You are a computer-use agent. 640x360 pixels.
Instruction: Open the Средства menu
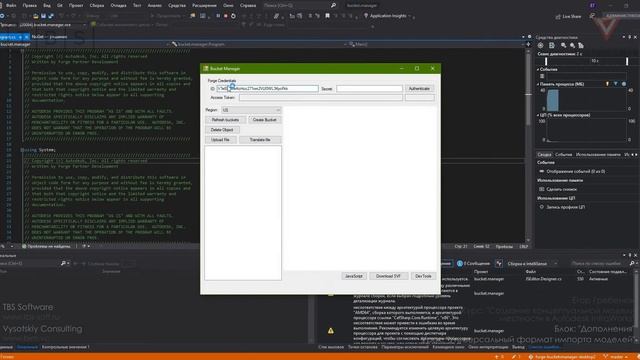click(177, 6)
